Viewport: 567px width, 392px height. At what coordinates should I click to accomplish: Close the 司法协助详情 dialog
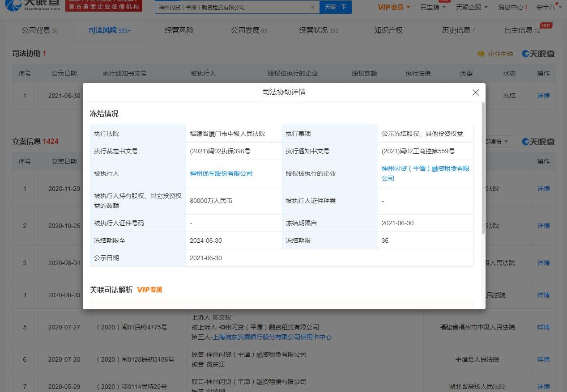tap(475, 93)
